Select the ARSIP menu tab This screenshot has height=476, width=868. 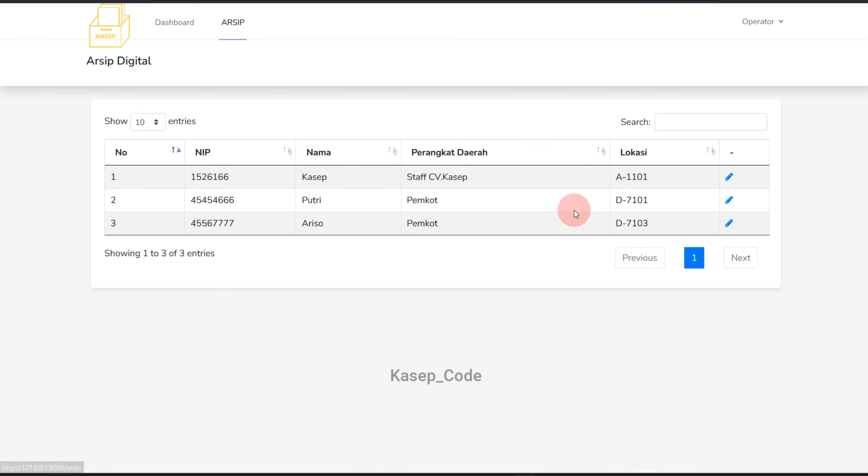click(x=233, y=22)
